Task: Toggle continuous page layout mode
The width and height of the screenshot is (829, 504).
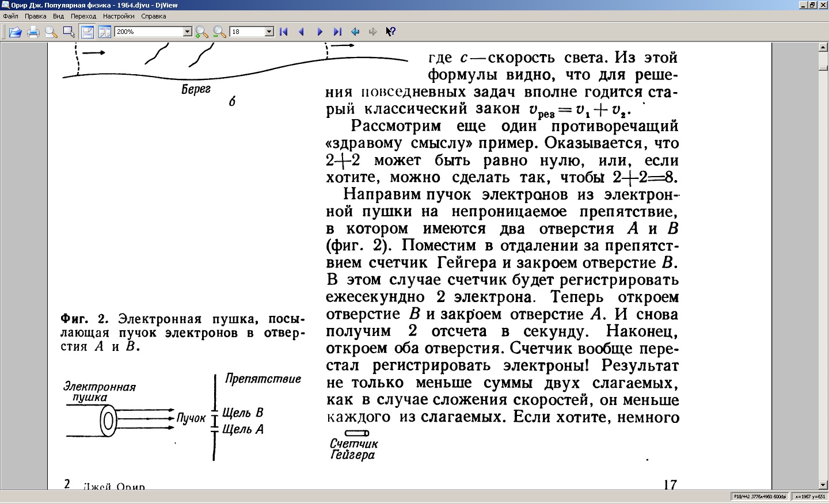Action: (88, 32)
